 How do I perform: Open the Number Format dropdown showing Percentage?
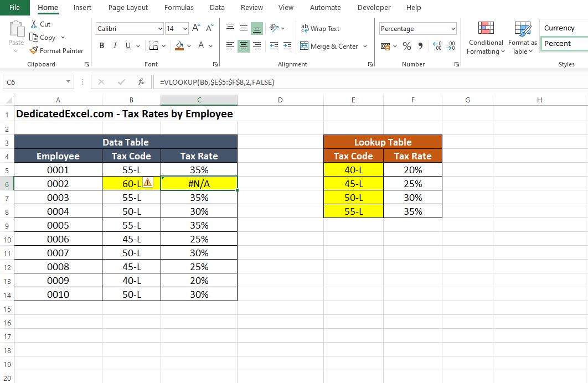[x=417, y=28]
